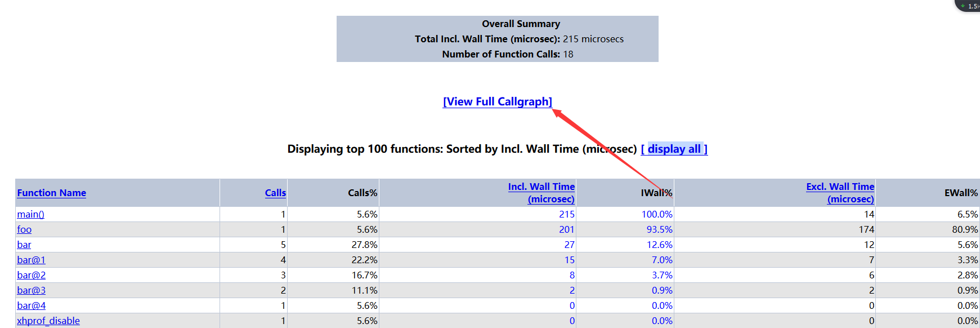Open the bar@3 function link
980x328 pixels.
pos(32,290)
